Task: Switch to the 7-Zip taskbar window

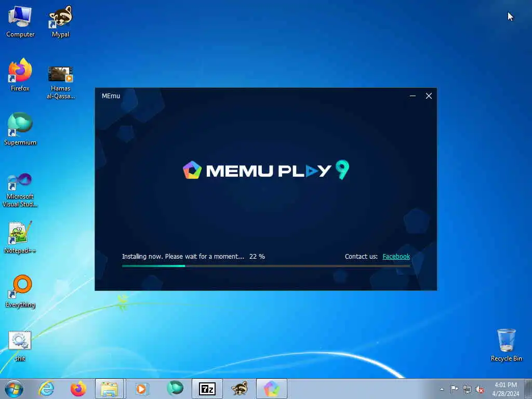Action: click(x=207, y=389)
